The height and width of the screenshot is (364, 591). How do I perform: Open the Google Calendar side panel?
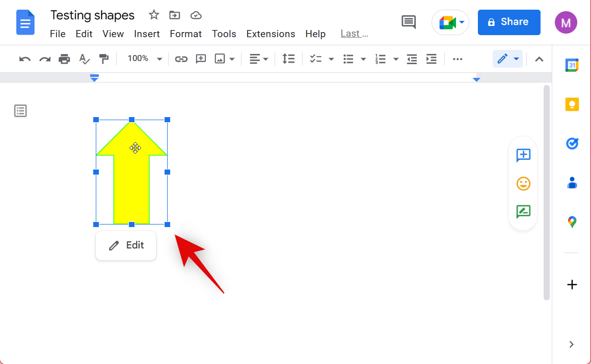572,65
